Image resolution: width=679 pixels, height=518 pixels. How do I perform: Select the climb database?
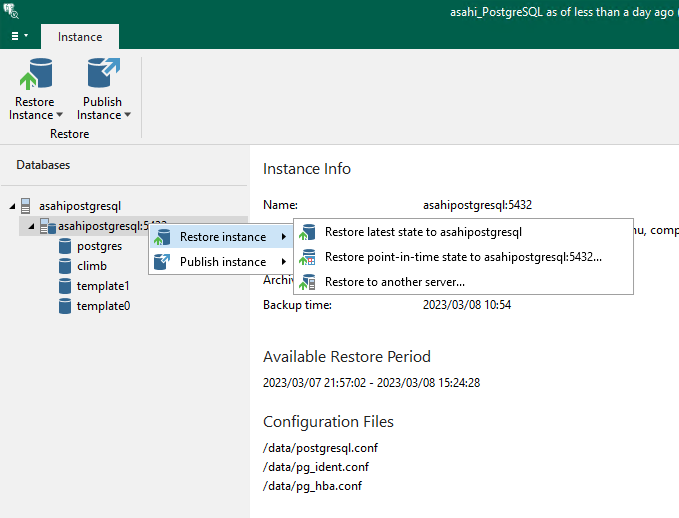[92, 266]
